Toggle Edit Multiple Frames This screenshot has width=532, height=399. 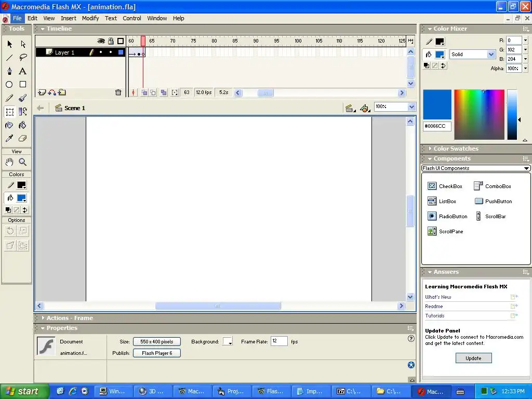(x=164, y=92)
